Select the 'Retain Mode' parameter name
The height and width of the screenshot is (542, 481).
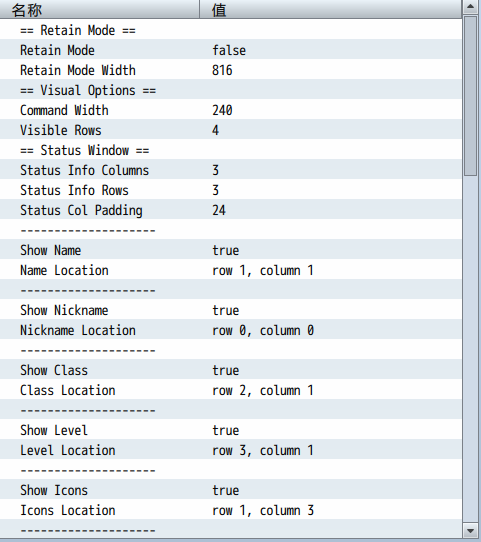(57, 50)
